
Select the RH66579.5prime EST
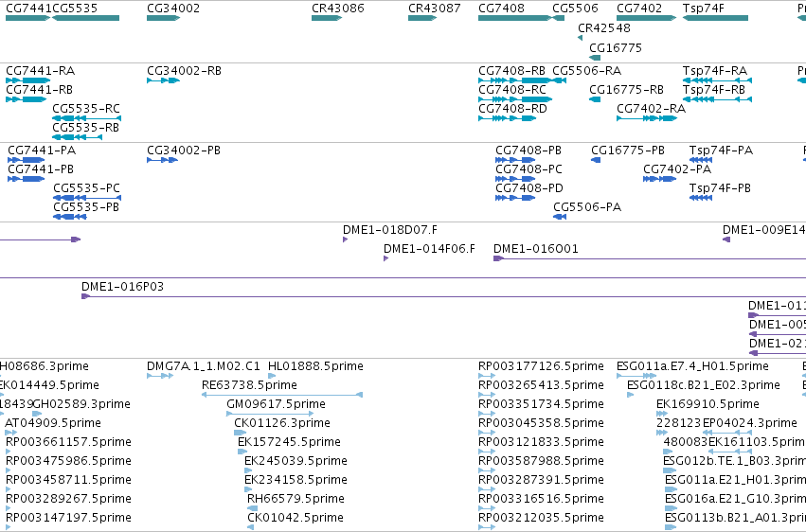tap(252, 509)
